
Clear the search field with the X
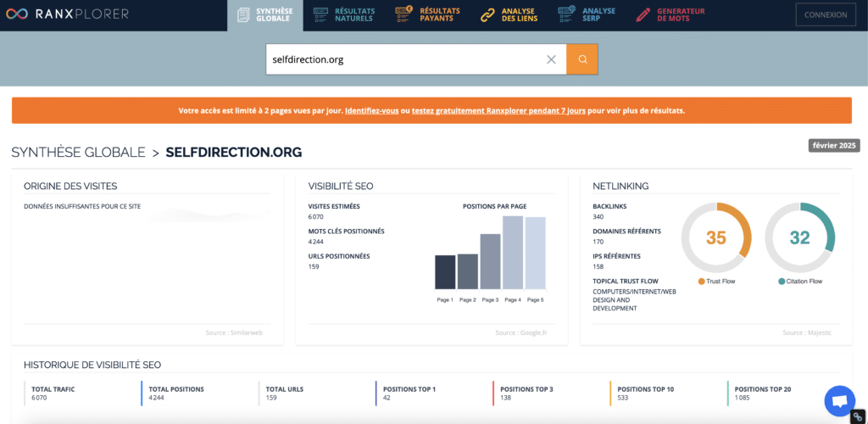(551, 59)
